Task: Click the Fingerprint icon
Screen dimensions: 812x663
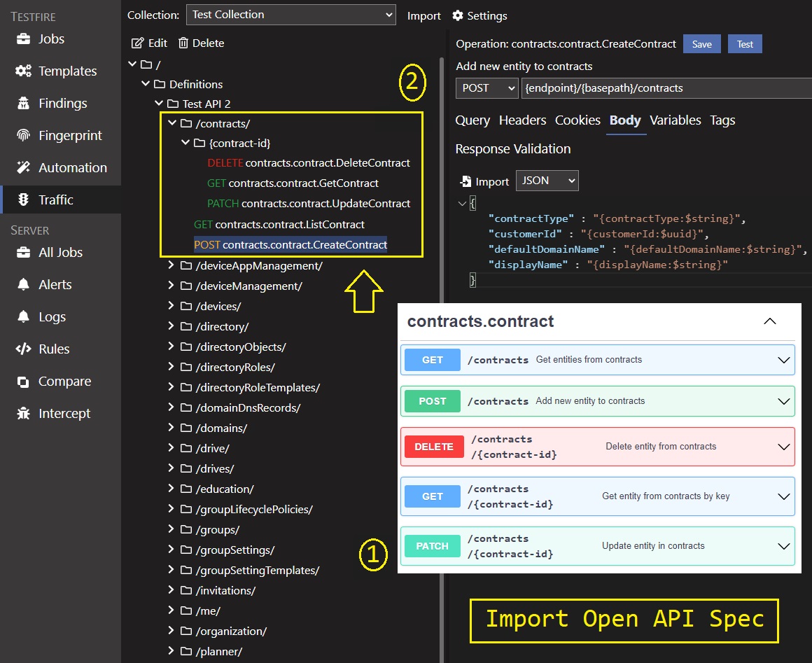Action: coord(23,135)
